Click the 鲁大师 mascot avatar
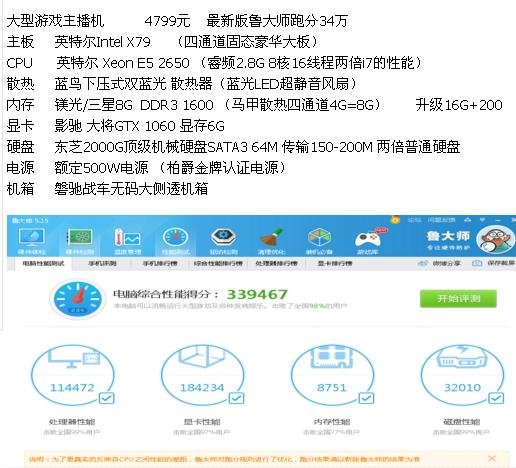Screen dimensions: 516x468 click(x=496, y=239)
